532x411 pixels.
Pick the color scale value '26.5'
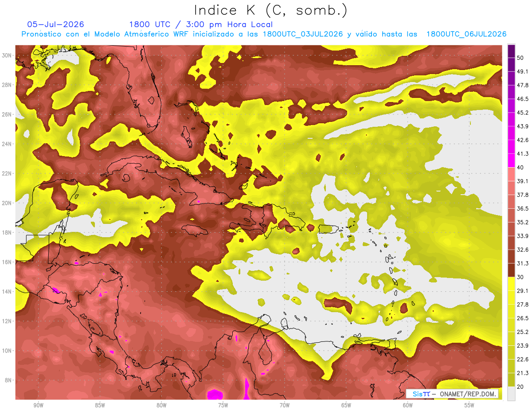point(523,318)
